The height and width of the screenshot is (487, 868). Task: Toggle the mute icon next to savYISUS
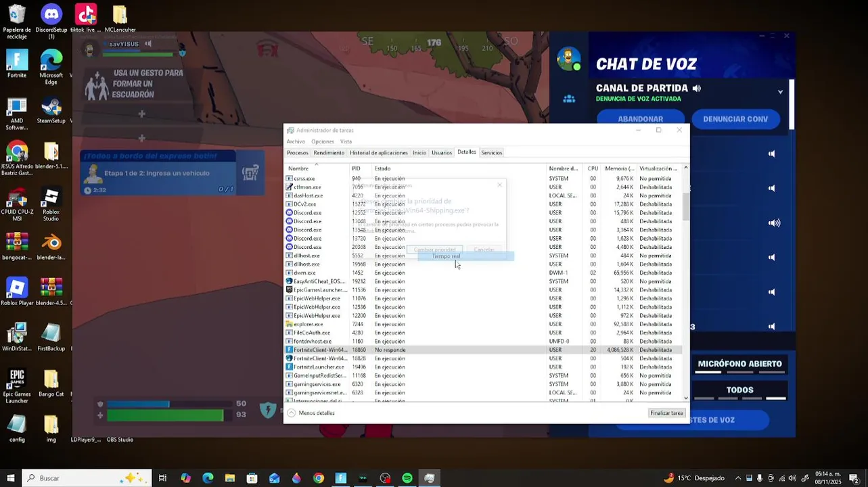tap(148, 44)
